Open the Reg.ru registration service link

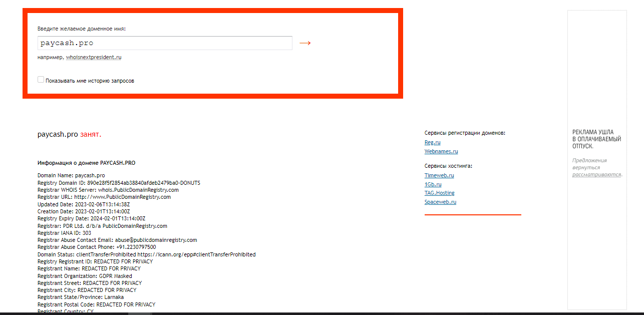(432, 142)
